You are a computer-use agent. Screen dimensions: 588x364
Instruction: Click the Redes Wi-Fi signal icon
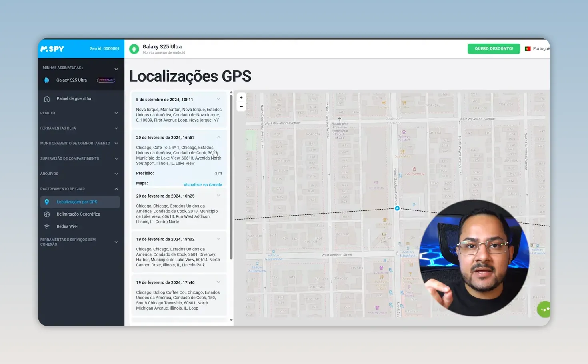(47, 226)
